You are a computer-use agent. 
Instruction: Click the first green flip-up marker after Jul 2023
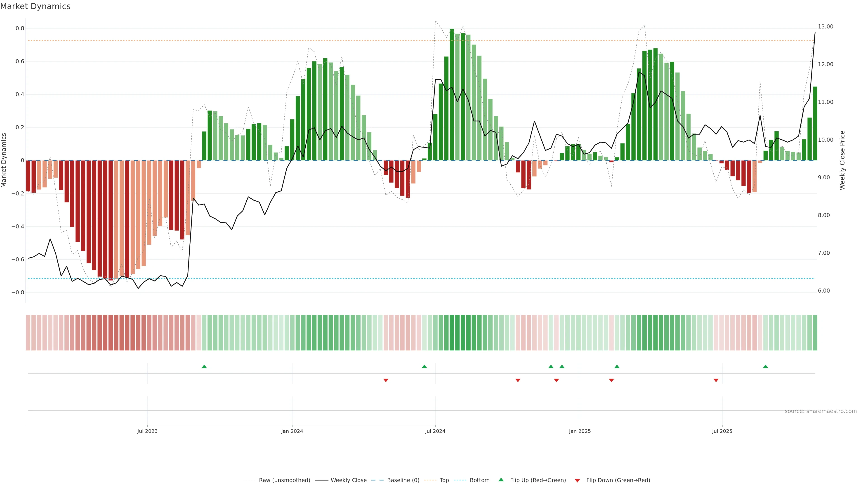204,366
